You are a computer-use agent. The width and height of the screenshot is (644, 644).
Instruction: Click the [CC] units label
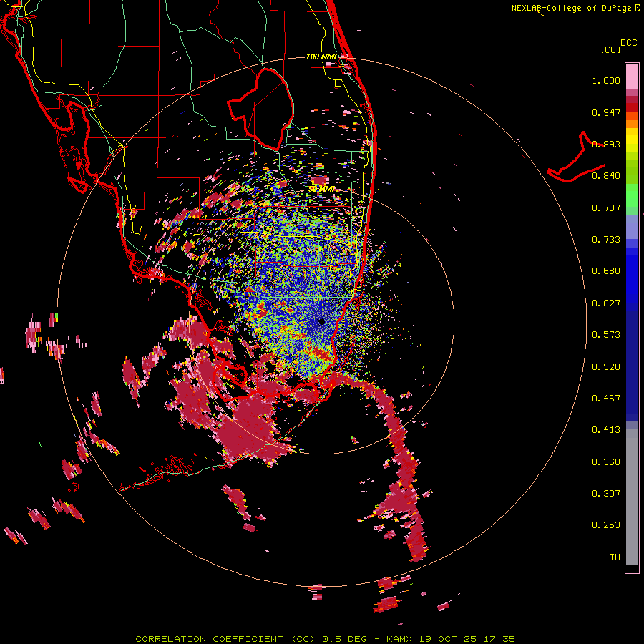click(x=611, y=49)
